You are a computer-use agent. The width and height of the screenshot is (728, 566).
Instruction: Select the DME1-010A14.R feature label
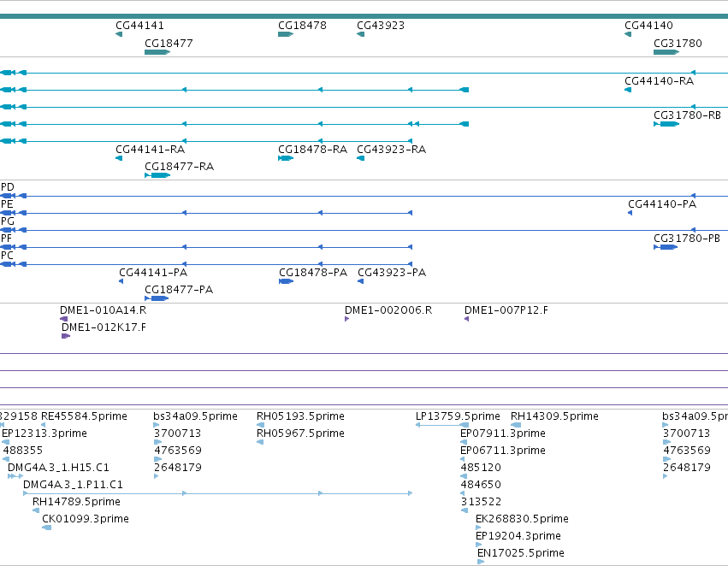[x=103, y=310]
